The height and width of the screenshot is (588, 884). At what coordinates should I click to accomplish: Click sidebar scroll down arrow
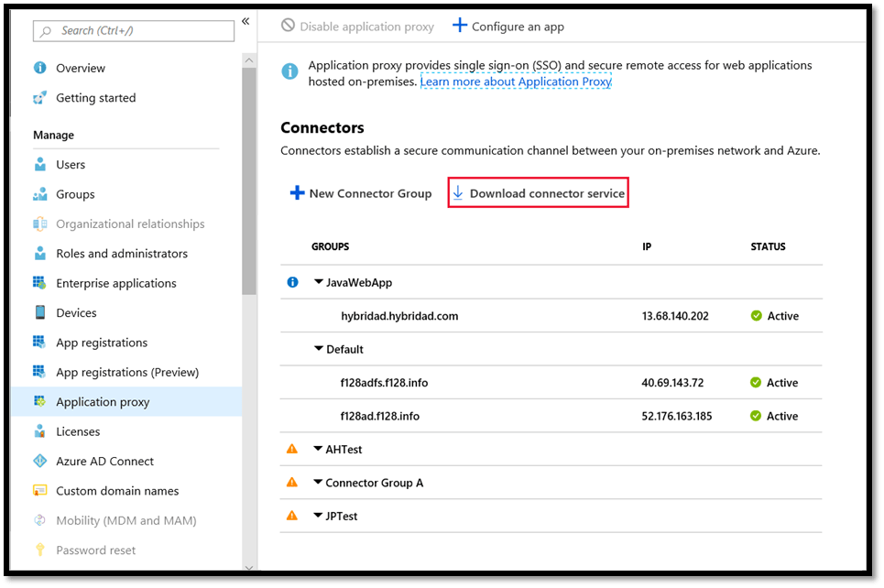click(248, 567)
